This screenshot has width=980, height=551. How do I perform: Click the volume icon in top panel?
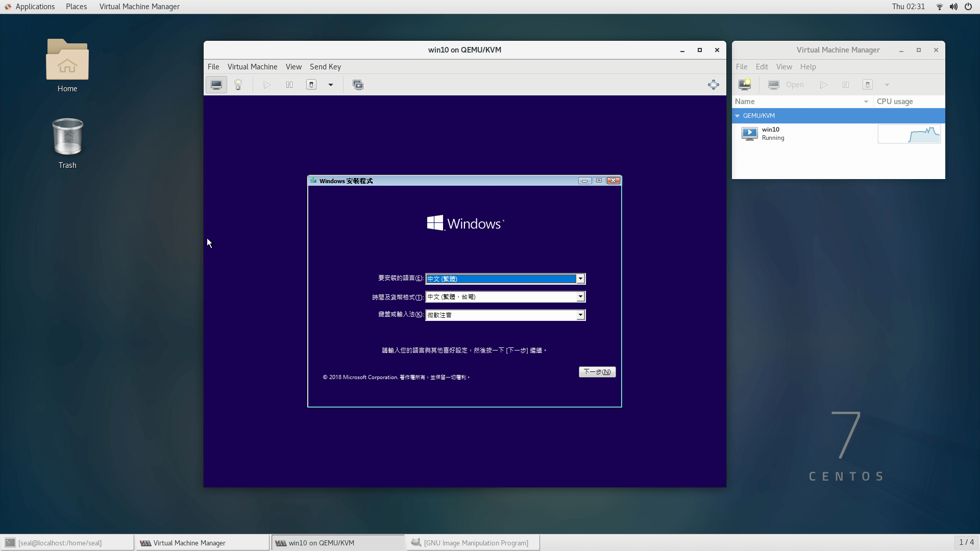952,7
